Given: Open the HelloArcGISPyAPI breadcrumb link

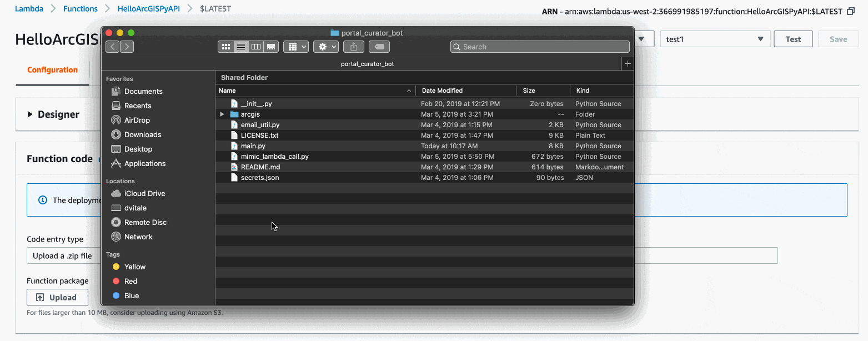Looking at the screenshot, I should pos(149,9).
